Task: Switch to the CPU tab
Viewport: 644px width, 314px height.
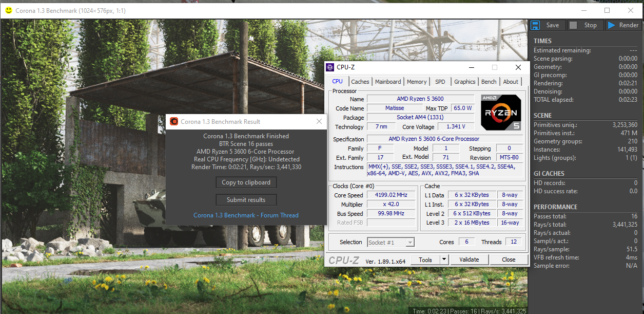Action: [x=338, y=81]
